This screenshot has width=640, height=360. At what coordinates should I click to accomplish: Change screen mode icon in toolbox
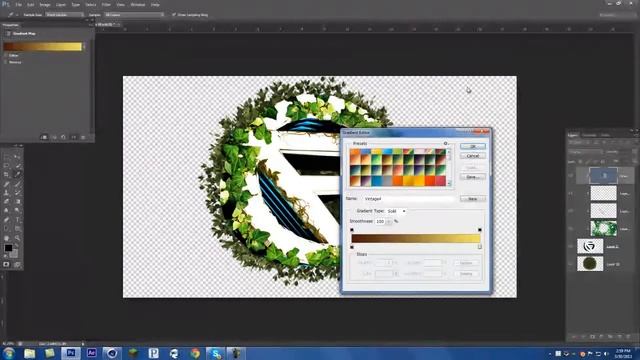coord(18,264)
